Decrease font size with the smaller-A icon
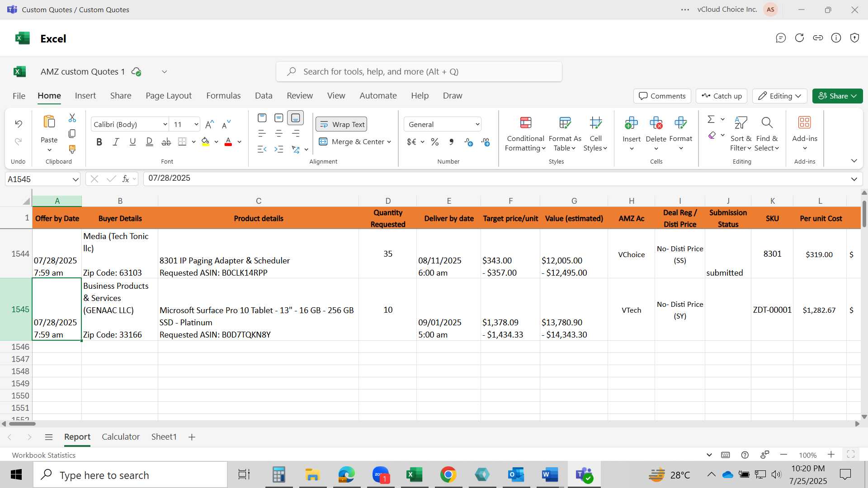The height and width of the screenshot is (488, 868). click(226, 124)
